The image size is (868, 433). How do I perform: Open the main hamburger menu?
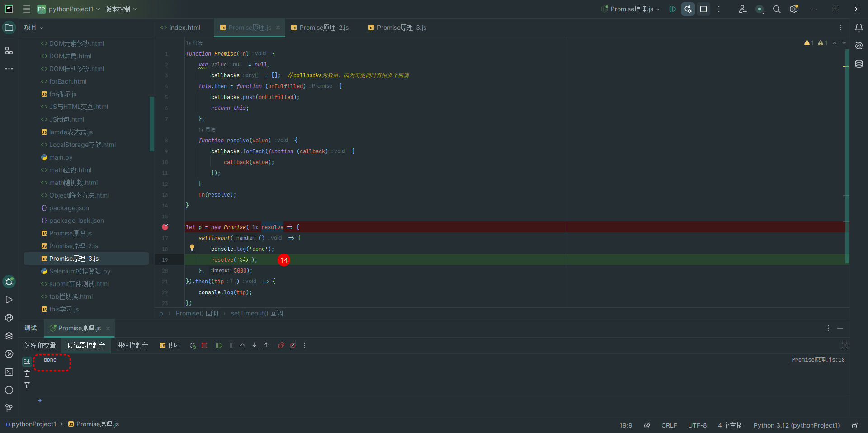point(27,9)
